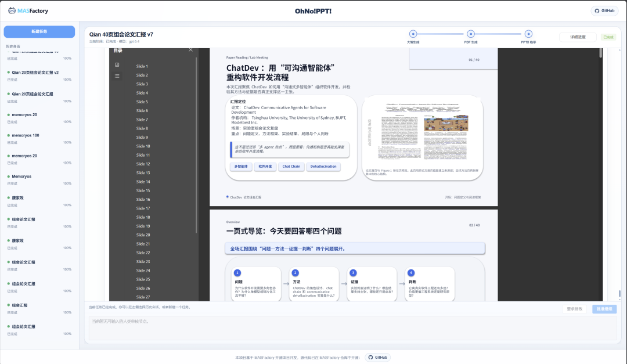Image resolution: width=627 pixels, height=364 pixels.
Task: Click the 新建任务 button
Action: point(39,31)
